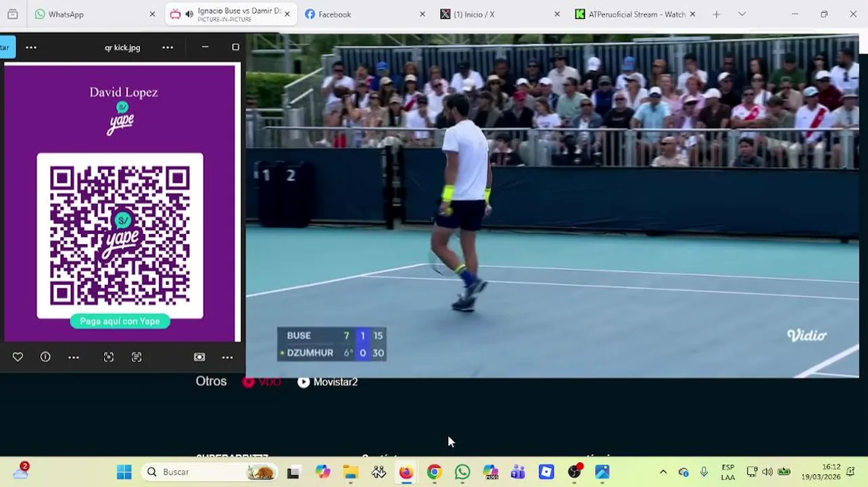
Task: Open Task View on the taskbar
Action: tap(293, 472)
